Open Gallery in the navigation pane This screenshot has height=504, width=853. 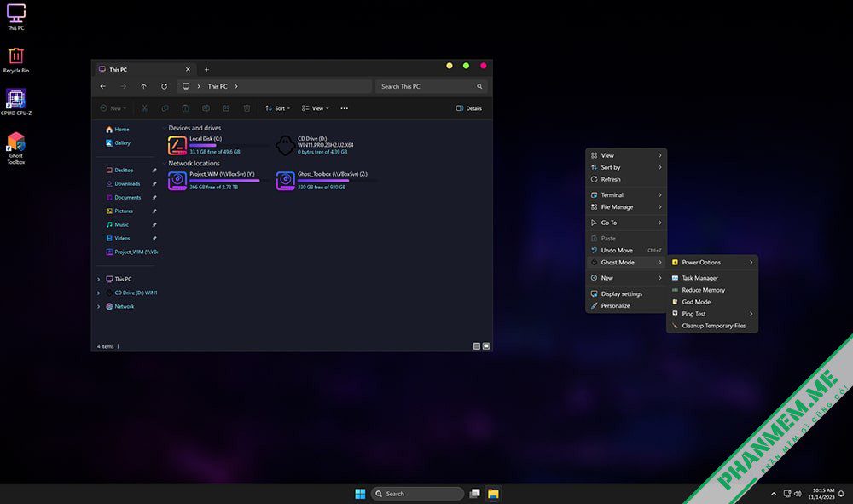(118, 143)
